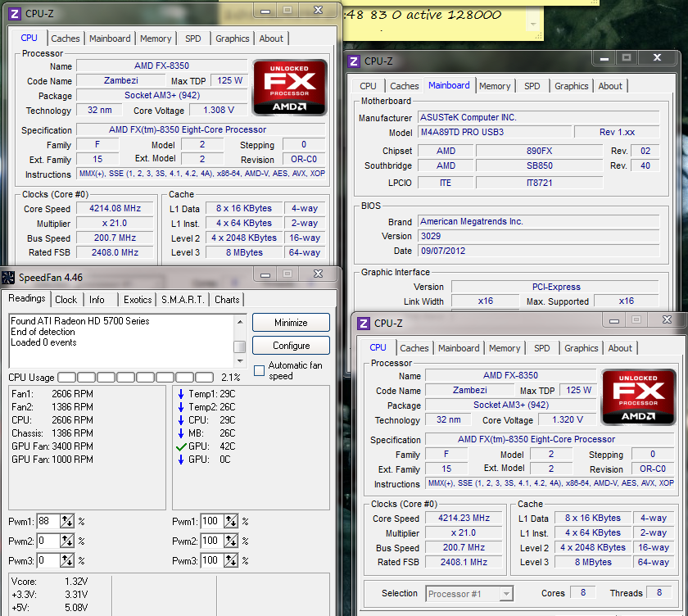The height and width of the screenshot is (616, 688).
Task: Click the BIOS Date "09/07/2012"
Action: tap(538, 251)
